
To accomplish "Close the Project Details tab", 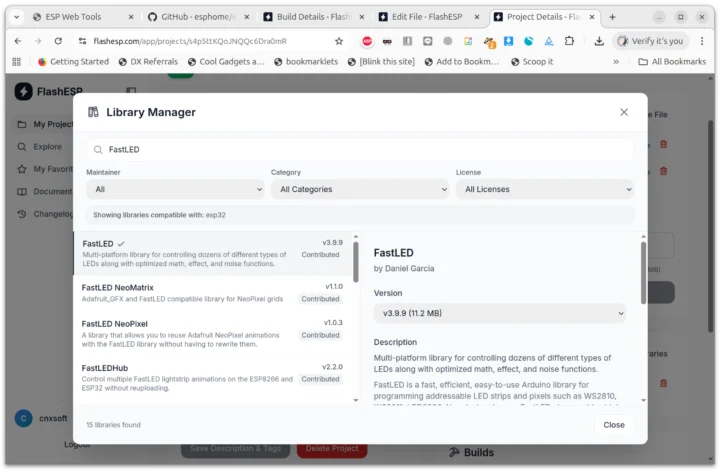I will [592, 17].
